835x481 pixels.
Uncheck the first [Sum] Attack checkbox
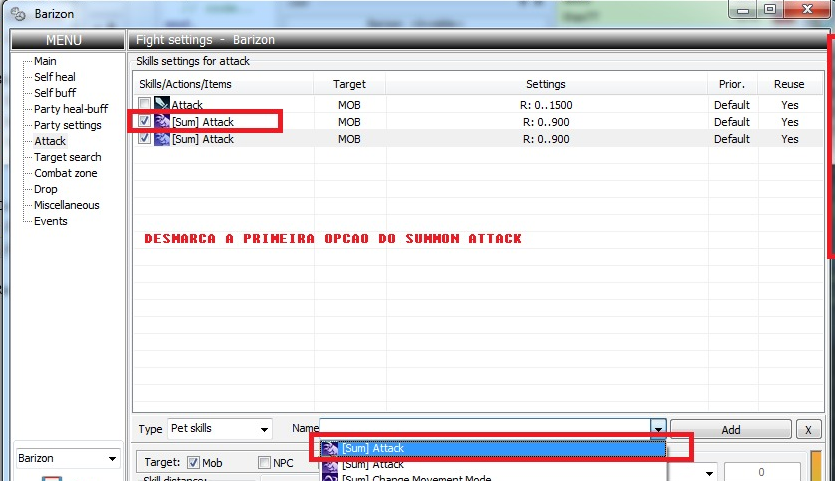145,122
